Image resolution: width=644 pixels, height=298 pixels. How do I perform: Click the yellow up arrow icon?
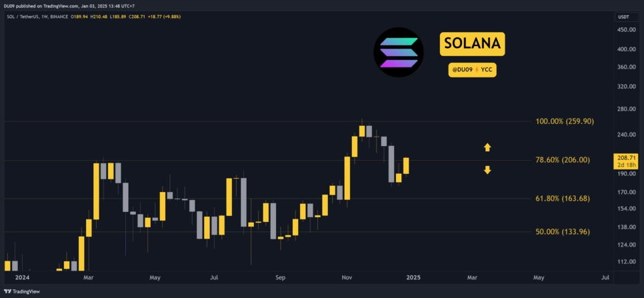coord(487,147)
